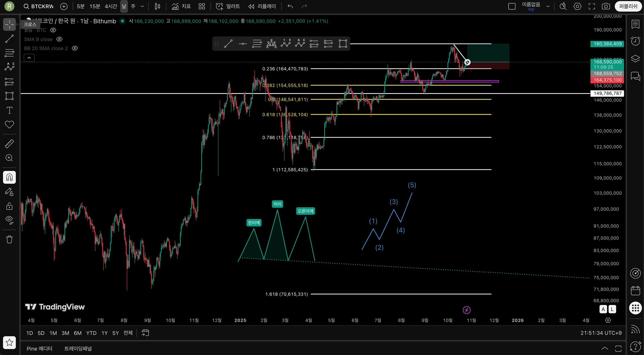Select the ruler measure tool
This screenshot has width=644, height=355.
(x=9, y=144)
